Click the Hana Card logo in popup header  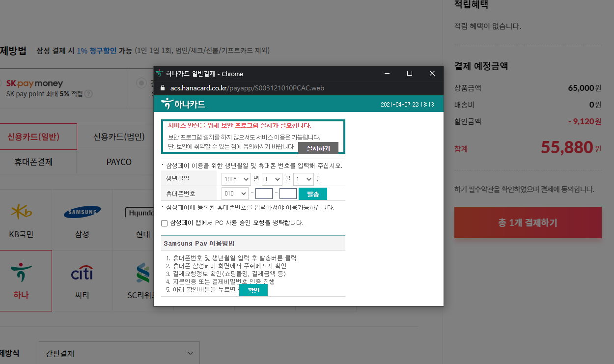(x=183, y=104)
